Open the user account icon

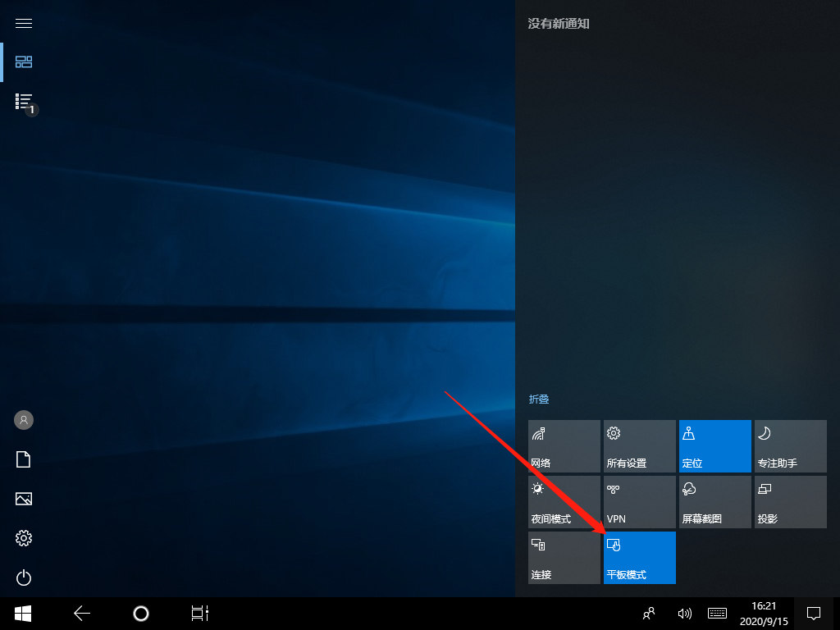coord(24,420)
